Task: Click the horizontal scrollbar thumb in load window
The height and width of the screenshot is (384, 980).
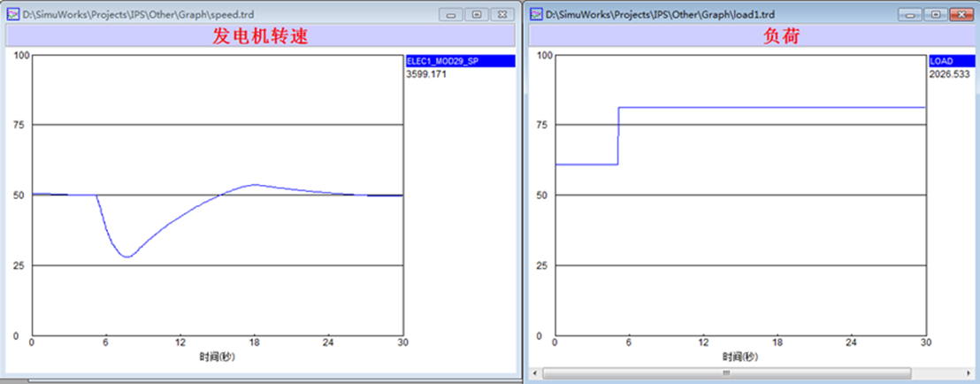Action: point(725,374)
